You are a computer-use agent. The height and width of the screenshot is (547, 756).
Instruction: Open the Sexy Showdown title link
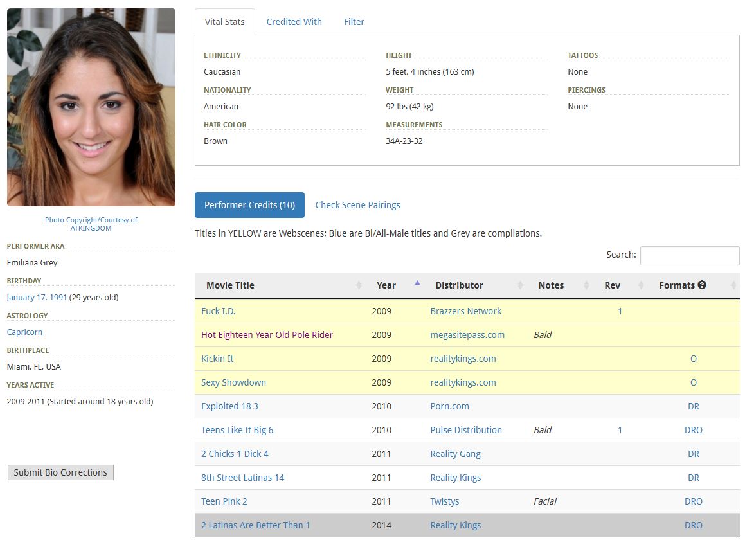click(x=233, y=382)
